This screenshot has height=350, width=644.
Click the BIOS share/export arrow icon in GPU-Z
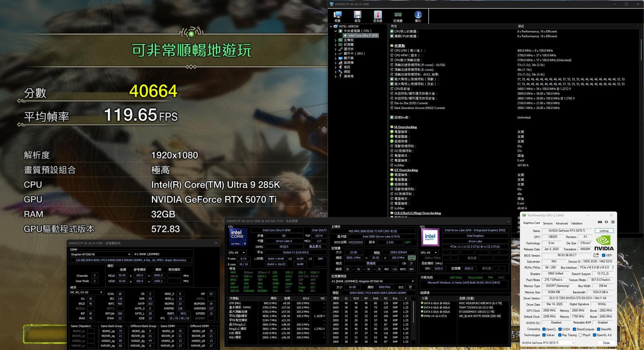coord(596,255)
